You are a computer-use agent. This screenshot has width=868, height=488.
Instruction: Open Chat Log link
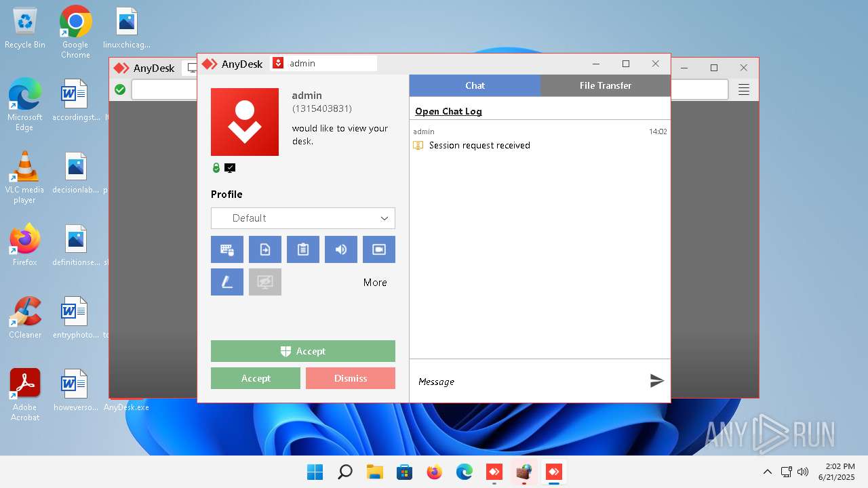click(x=448, y=111)
